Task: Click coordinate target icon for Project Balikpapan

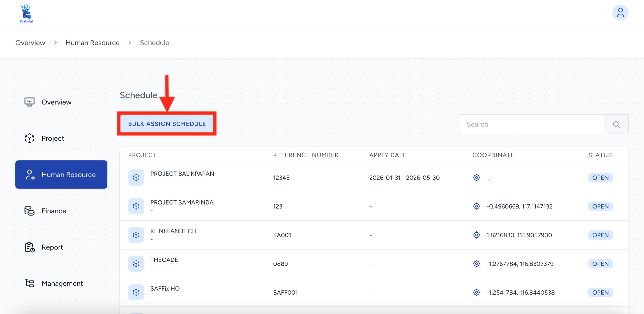Action: [476, 178]
